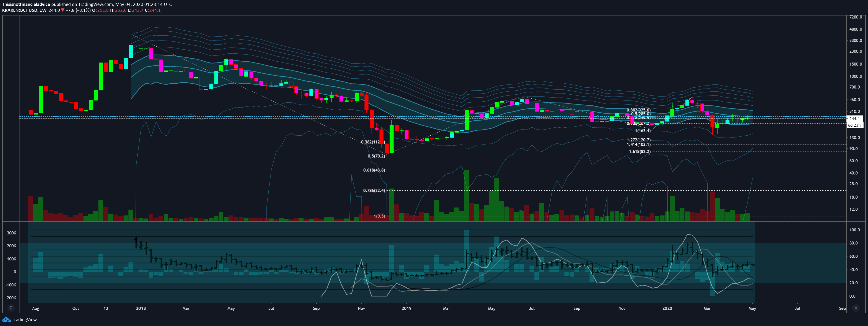Select the 0.5(285.0) Fibonacci level label
This screenshot has width=868, height=326.
(641, 114)
